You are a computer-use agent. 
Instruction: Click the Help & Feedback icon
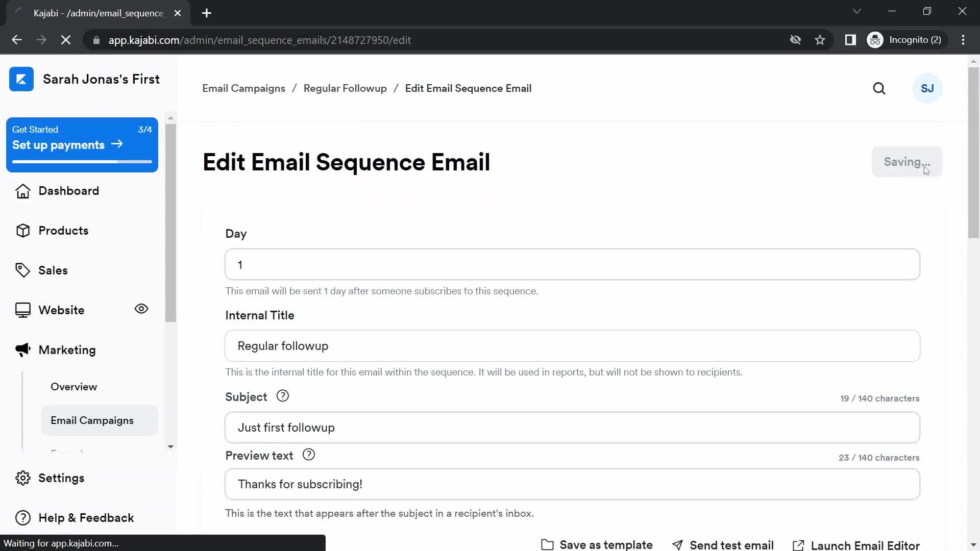23,517
